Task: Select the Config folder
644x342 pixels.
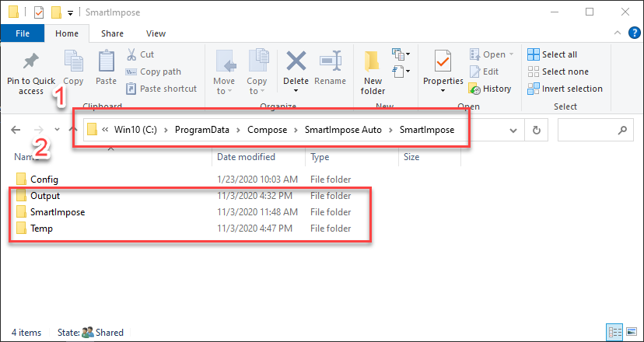Action: [x=44, y=180]
